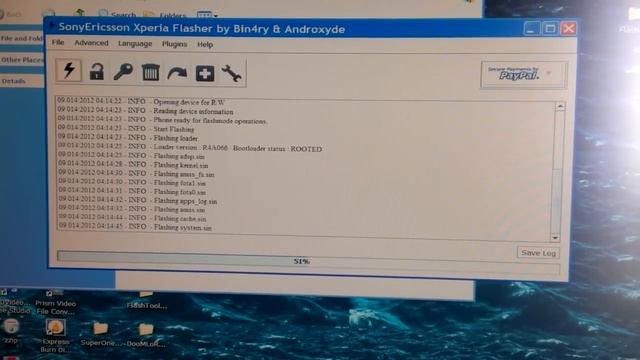Open the File menu
640x360 pixels.
tap(58, 42)
